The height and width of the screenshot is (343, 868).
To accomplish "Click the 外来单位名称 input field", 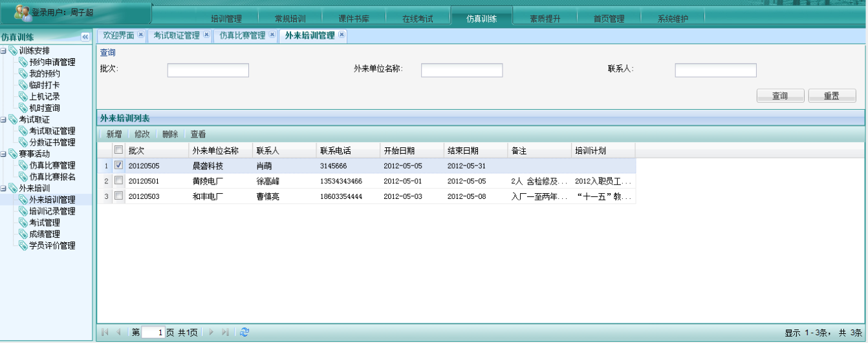I will point(462,70).
